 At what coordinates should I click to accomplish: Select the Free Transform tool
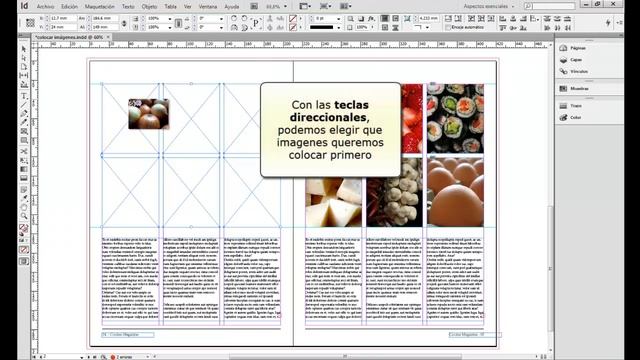(24, 160)
